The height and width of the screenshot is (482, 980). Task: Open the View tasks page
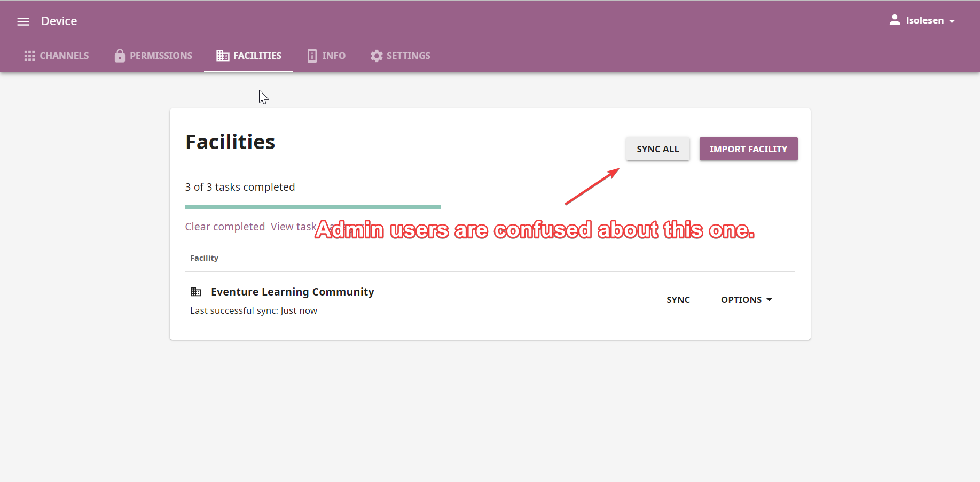(x=293, y=226)
